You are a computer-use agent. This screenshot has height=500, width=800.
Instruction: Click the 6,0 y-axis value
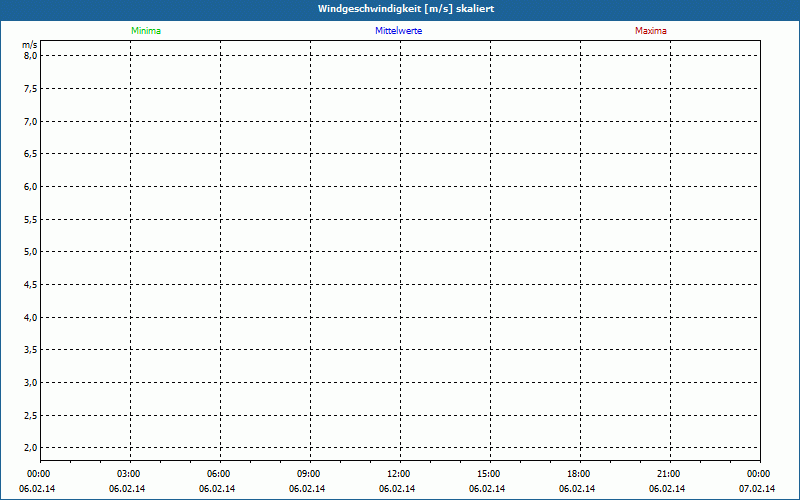[31, 187]
